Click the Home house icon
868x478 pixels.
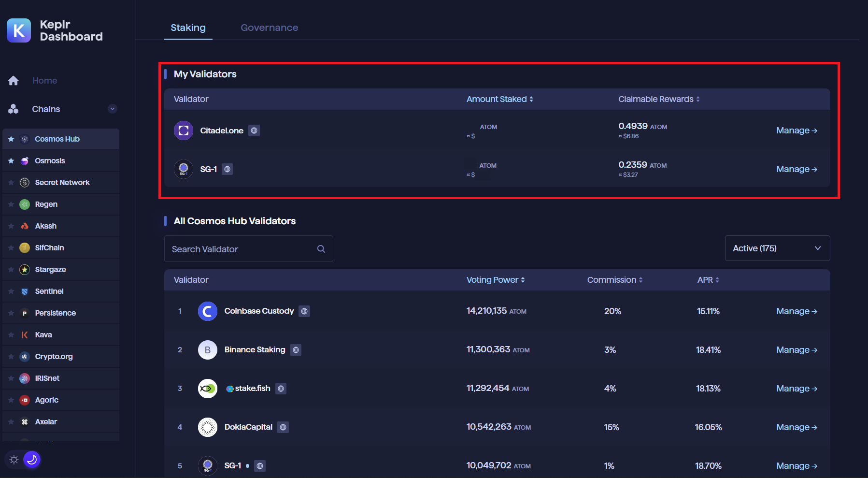pyautogui.click(x=14, y=81)
